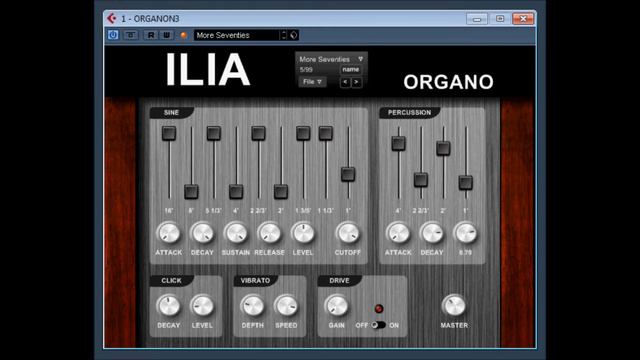640x360 pixels.
Task: Click the Click DECAY knob
Action: pos(169,306)
